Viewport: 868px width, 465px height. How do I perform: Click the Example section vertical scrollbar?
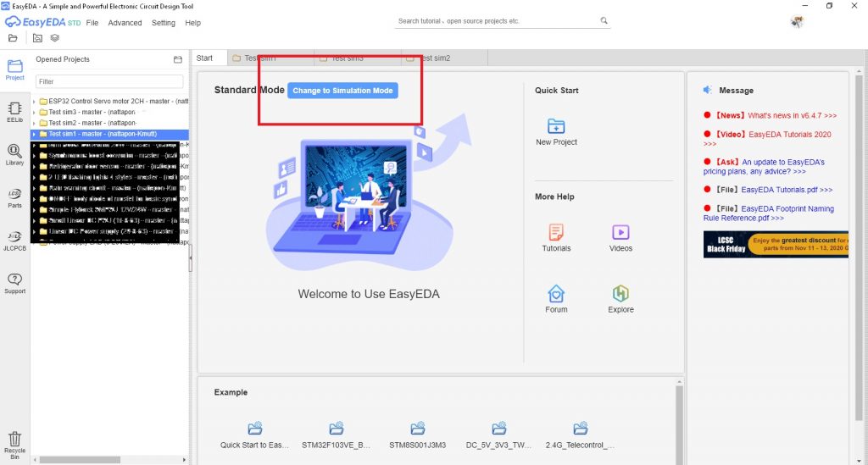679,426
